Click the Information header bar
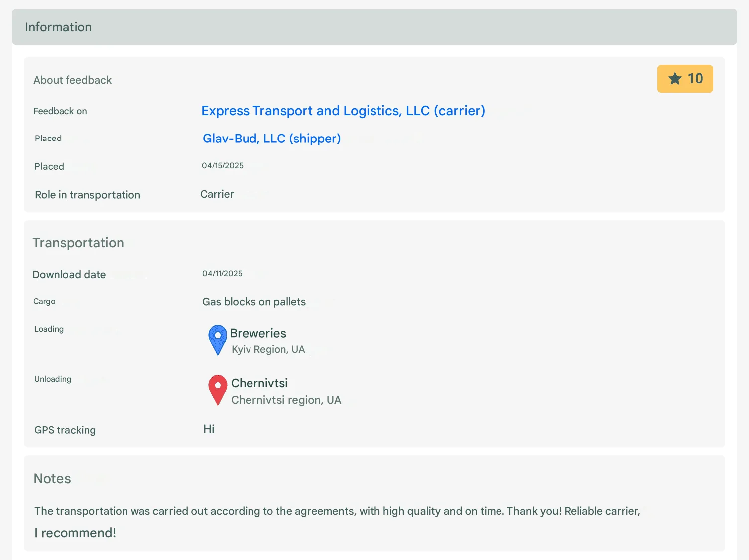This screenshot has width=749, height=560. pos(374,27)
